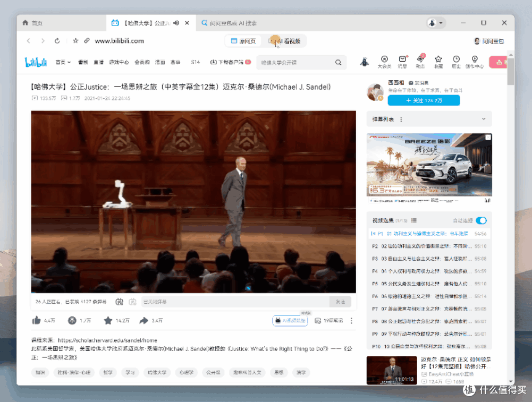Click the link icon beside the URL
Viewport: 532px width, 402px height.
(x=87, y=41)
